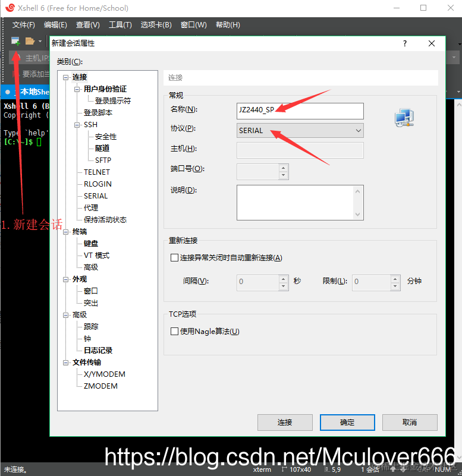Enable 使用Nagle算法 checkbox
The width and height of the screenshot is (462, 476).
pos(174,331)
